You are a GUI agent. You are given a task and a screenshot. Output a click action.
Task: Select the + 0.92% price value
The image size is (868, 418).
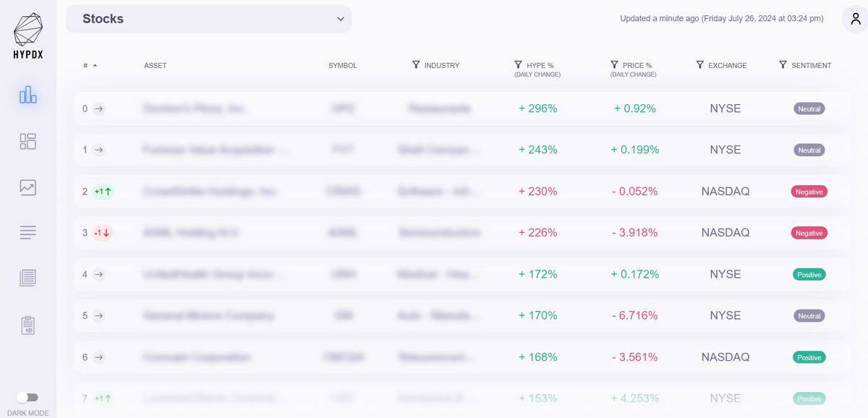(x=635, y=108)
